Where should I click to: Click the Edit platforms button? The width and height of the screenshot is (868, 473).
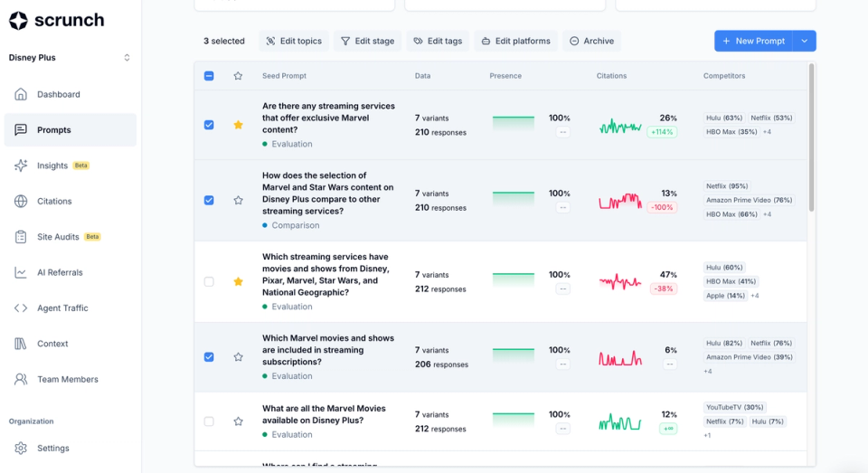(515, 41)
